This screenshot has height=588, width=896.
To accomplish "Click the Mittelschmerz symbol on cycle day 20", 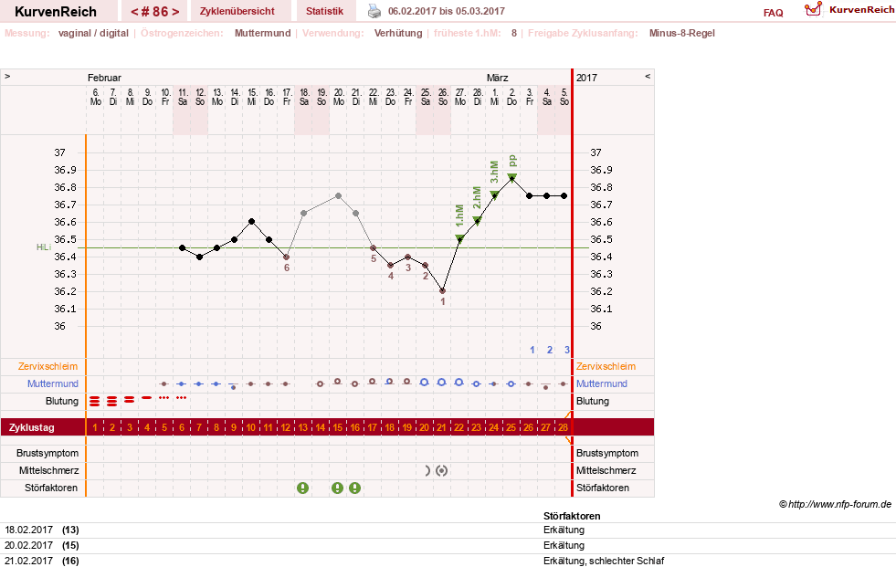I will tap(427, 471).
